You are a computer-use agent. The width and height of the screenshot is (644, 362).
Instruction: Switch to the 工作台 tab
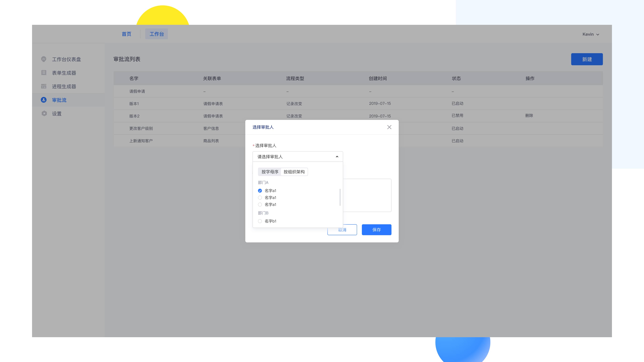point(157,34)
